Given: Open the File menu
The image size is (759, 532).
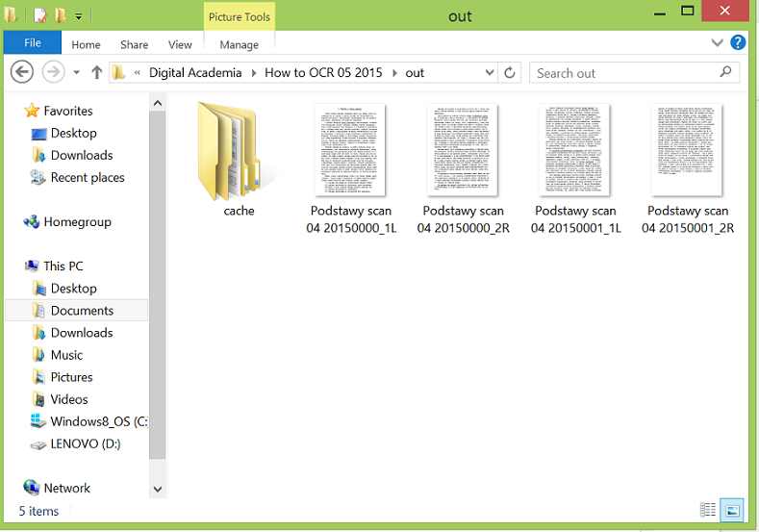Looking at the screenshot, I should click(x=32, y=43).
